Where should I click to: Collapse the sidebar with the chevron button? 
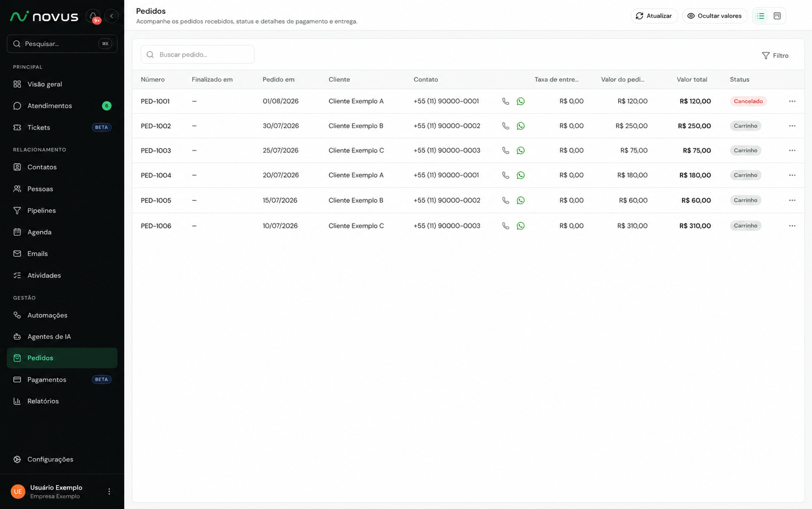click(x=111, y=16)
